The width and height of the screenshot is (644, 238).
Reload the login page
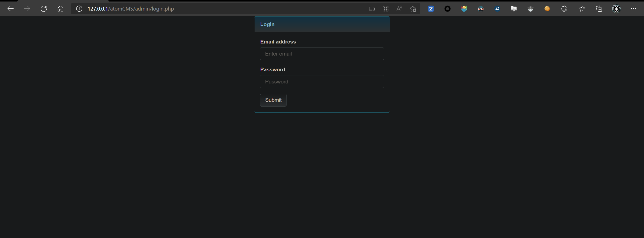coord(44,9)
